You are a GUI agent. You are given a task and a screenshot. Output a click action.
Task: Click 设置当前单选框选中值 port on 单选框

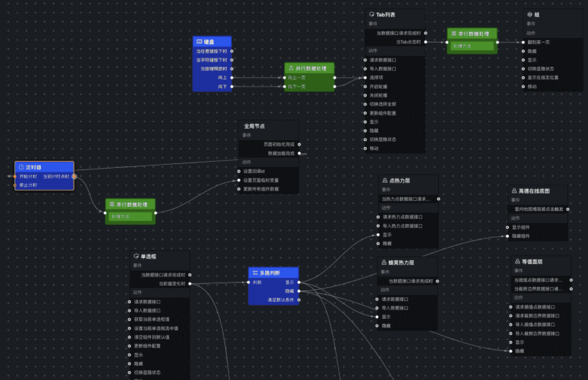point(129,328)
